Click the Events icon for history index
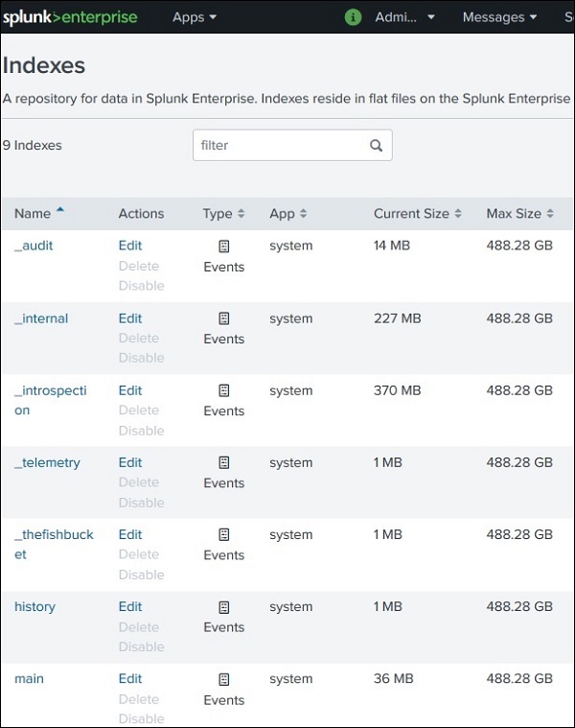 point(224,607)
